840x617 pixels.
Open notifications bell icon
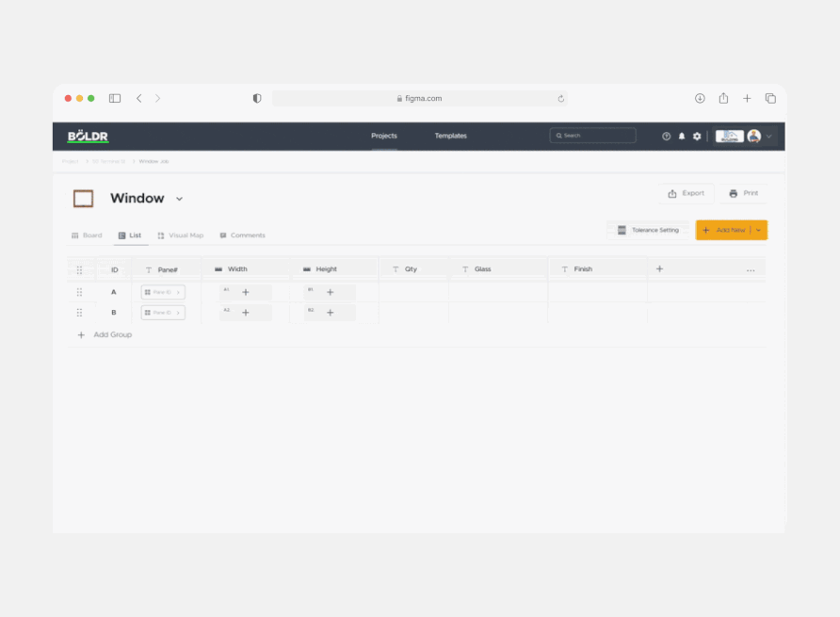point(682,137)
